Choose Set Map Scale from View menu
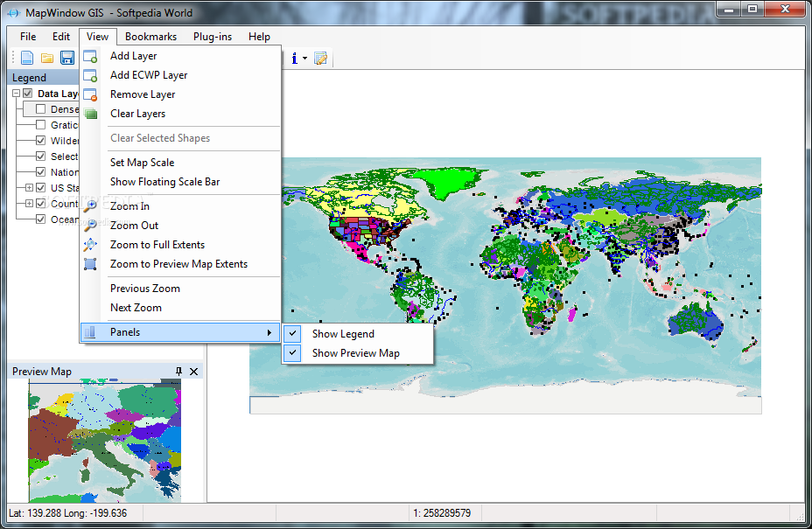Viewport: 812px width, 529px height. tap(142, 163)
